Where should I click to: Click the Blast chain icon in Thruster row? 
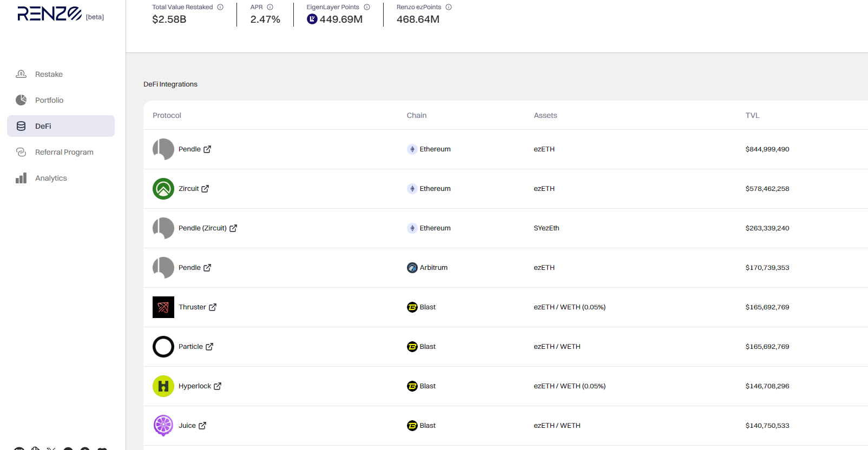412,307
